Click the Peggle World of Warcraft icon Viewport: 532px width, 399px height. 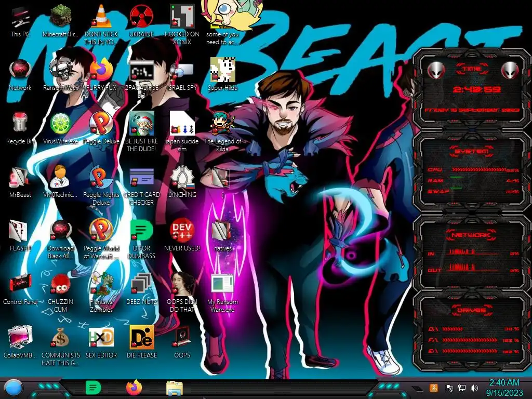click(x=101, y=240)
